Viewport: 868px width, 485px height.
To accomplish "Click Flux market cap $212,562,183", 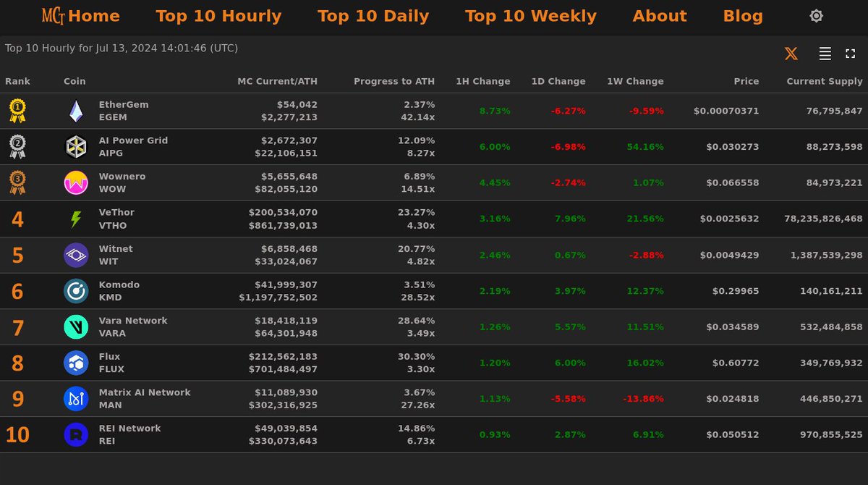I will (x=283, y=356).
